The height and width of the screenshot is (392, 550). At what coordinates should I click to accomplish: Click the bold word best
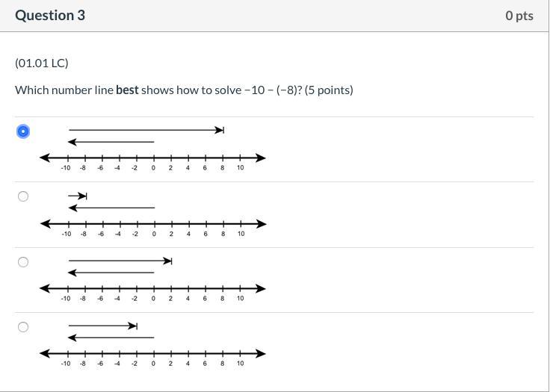(127, 90)
